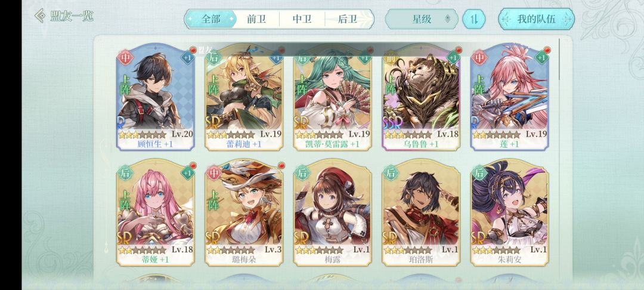Select the SSR 乌鲁鲁 card
The height and width of the screenshot is (290, 644).
pyautogui.click(x=421, y=97)
